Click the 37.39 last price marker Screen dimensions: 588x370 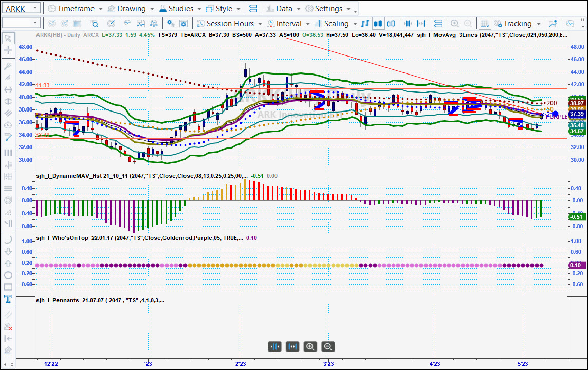point(577,114)
